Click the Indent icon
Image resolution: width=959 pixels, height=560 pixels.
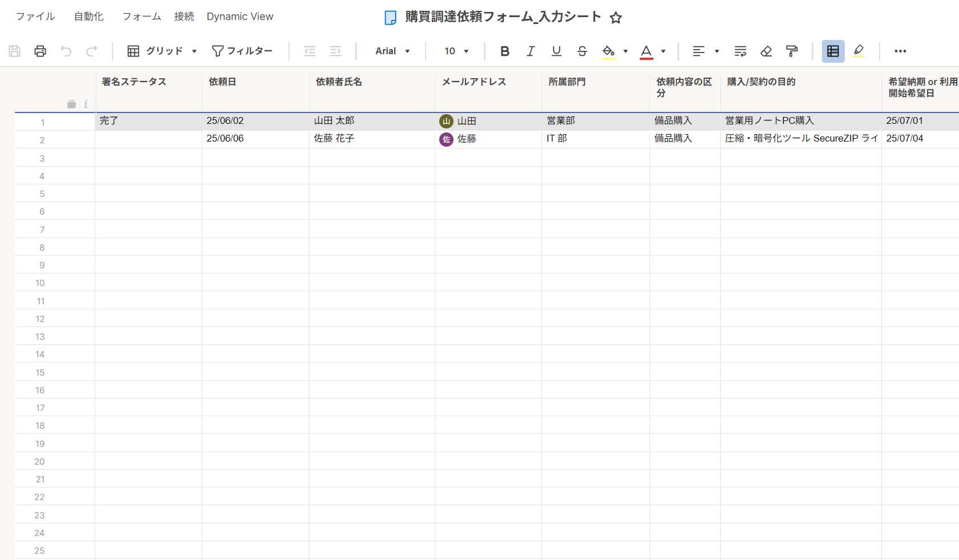(x=336, y=51)
